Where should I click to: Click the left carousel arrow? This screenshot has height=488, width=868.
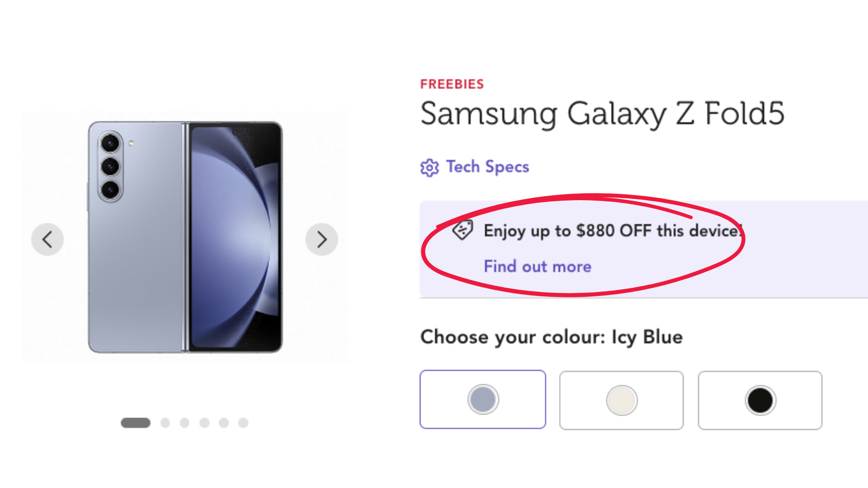47,239
